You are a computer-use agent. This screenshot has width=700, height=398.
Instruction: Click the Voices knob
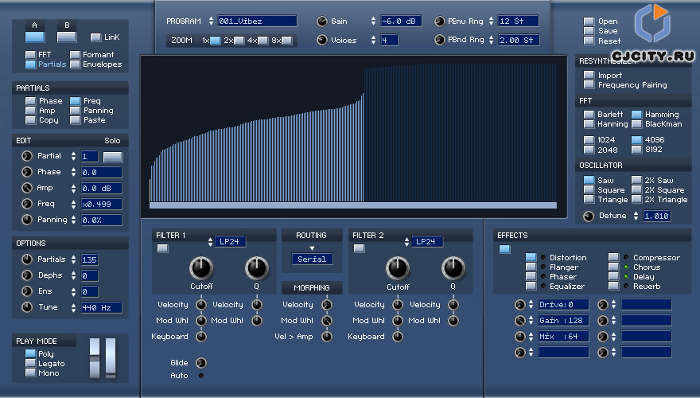pos(322,40)
